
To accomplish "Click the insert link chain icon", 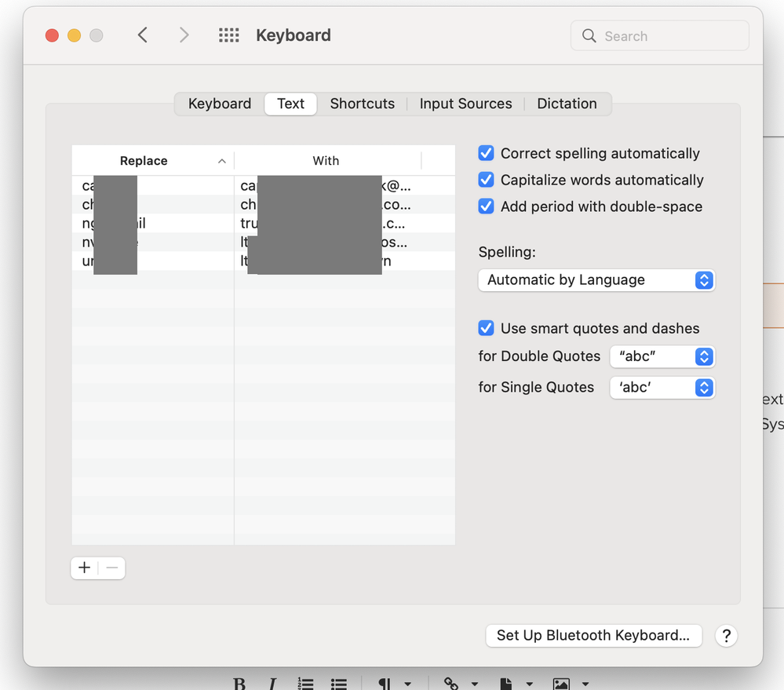I will point(451,684).
